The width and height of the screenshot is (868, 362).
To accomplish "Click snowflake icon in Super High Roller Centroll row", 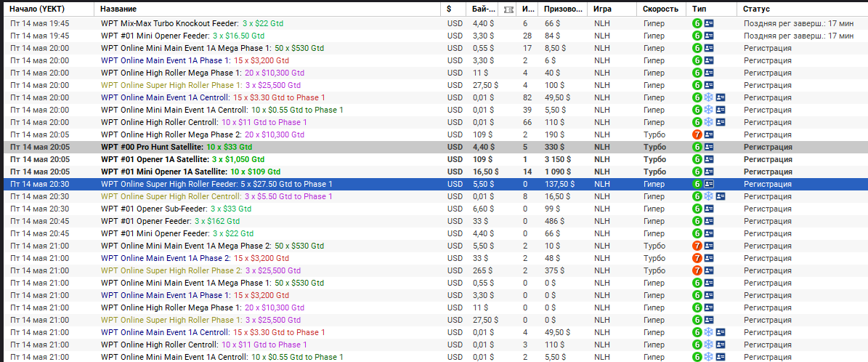I will [x=708, y=196].
